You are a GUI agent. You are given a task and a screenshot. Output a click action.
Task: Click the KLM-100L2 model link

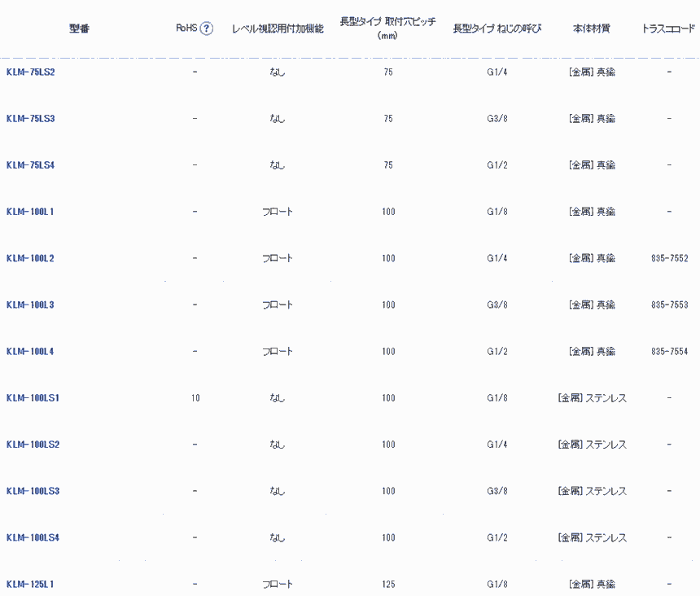[29, 258]
